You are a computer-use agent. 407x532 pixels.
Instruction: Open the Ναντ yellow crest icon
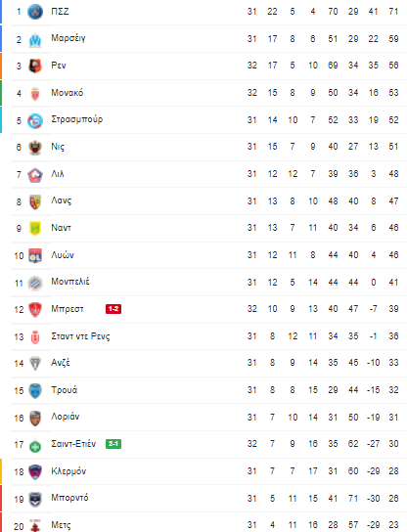click(35, 229)
